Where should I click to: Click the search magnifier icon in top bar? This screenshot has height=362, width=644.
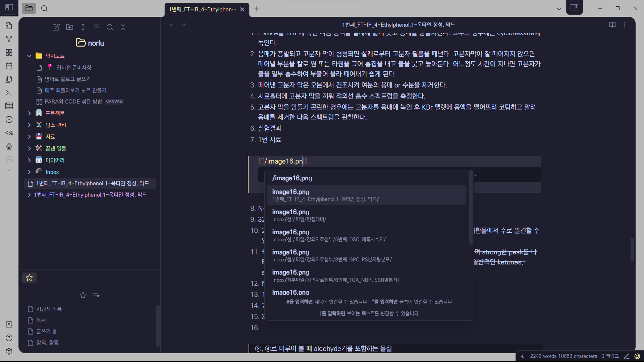pyautogui.click(x=44, y=8)
